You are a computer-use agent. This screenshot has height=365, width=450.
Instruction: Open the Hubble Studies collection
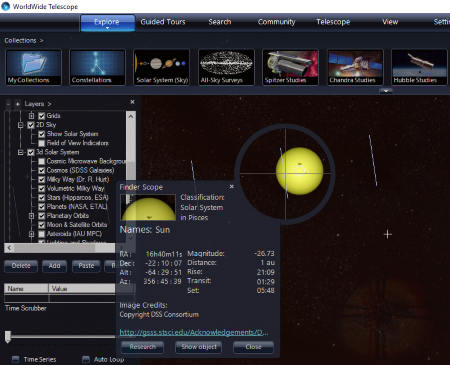(419, 67)
